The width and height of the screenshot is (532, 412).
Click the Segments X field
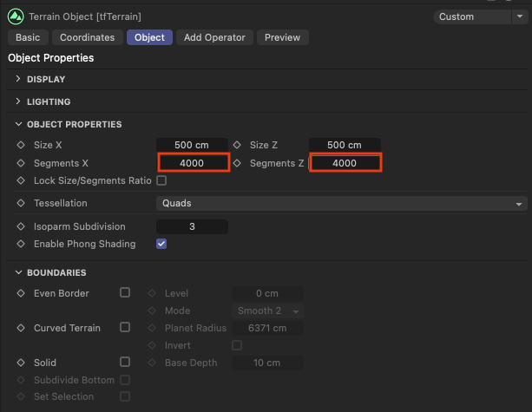click(x=194, y=163)
